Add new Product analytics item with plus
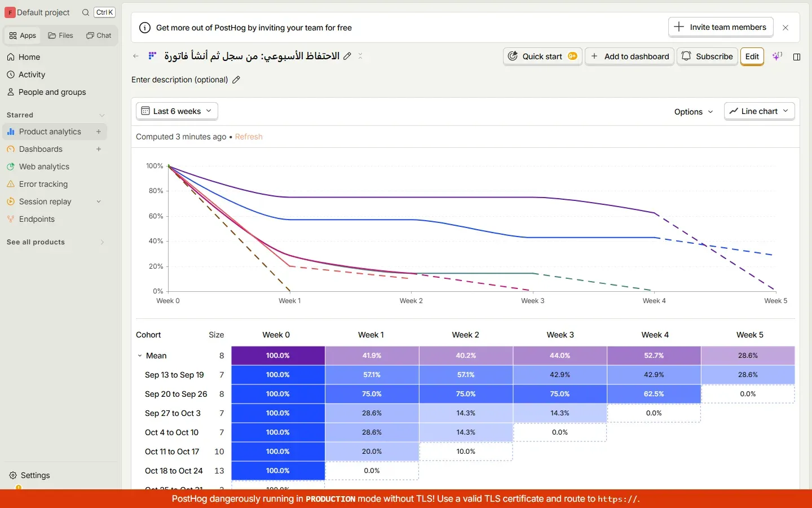This screenshot has height=508, width=812. [x=99, y=132]
